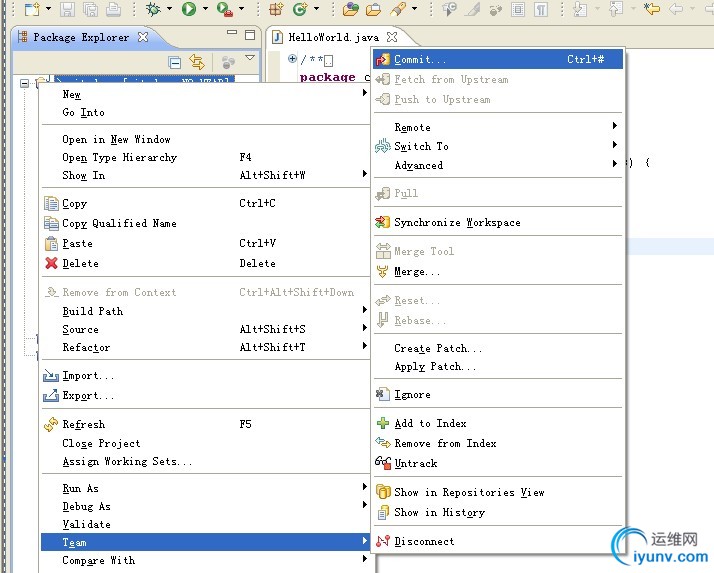Image resolution: width=714 pixels, height=573 pixels.
Task: Open the Build Path submenu
Action: tap(205, 311)
